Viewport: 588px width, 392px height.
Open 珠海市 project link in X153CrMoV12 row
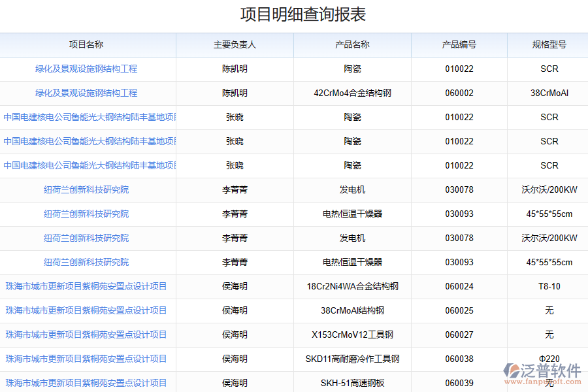tap(86, 335)
